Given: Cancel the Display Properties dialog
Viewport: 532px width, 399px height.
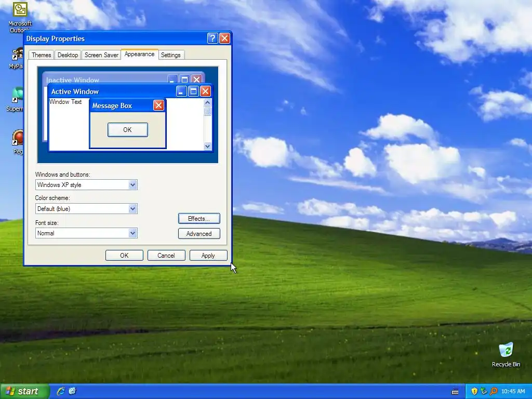Looking at the screenshot, I should point(166,256).
